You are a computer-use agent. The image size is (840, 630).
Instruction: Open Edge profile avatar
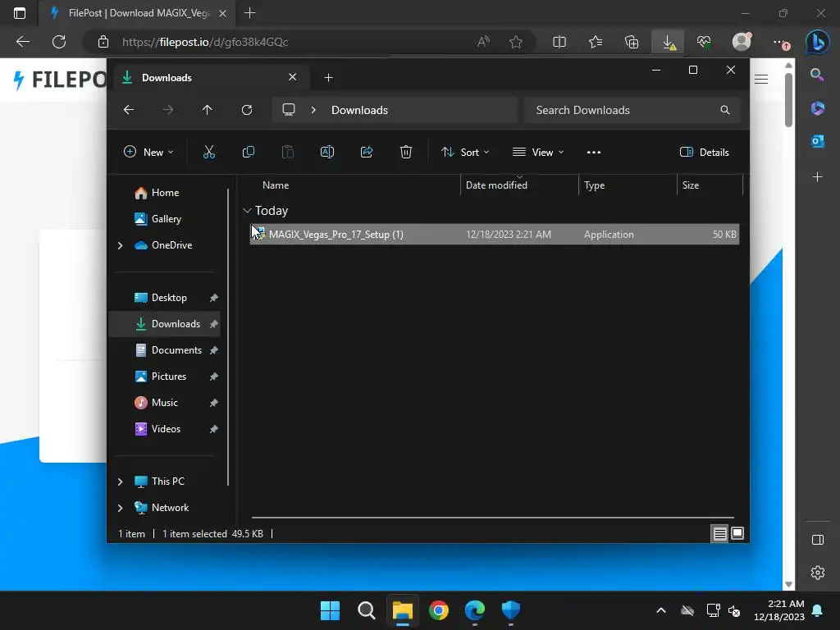(742, 41)
